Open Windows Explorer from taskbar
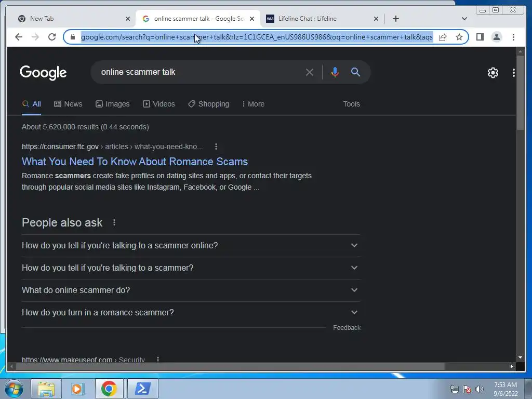 [46, 389]
